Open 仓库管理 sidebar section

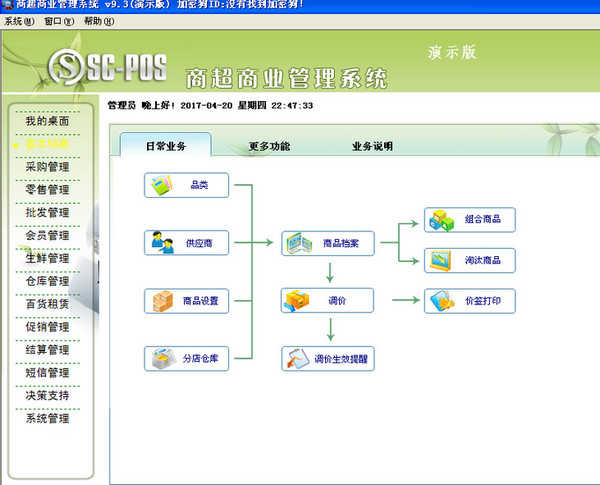(47, 282)
